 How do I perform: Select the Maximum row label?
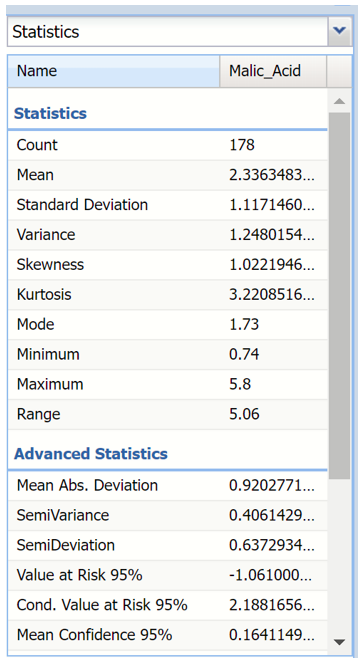[x=50, y=384]
